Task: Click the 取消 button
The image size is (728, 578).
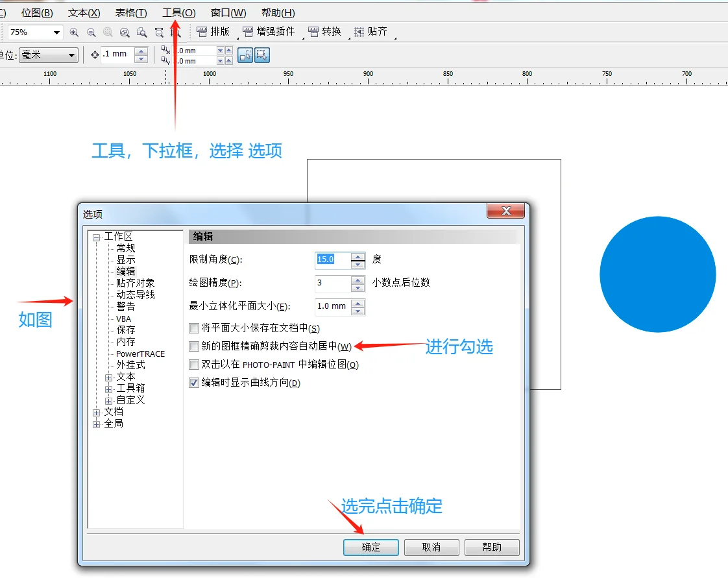Action: (x=431, y=547)
